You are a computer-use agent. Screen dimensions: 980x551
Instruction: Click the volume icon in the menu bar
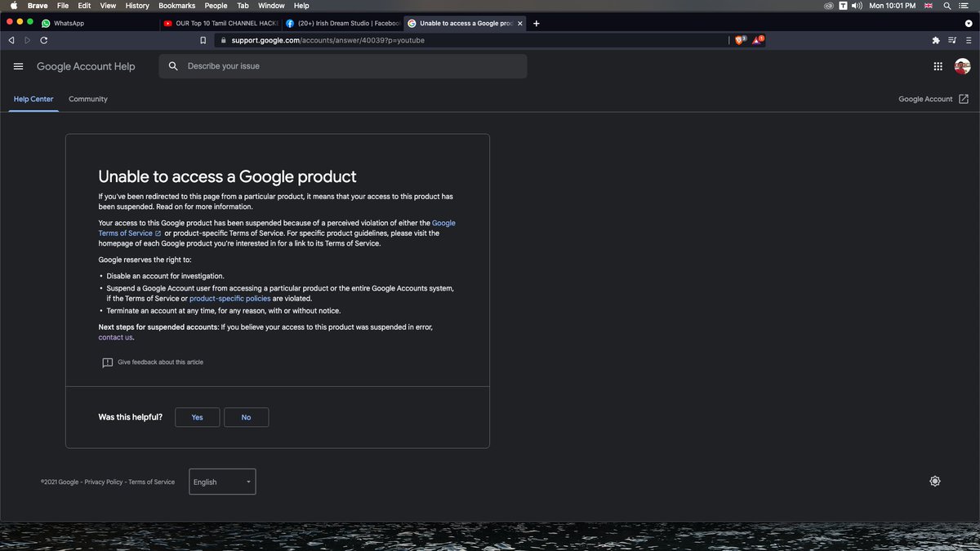coord(857,6)
